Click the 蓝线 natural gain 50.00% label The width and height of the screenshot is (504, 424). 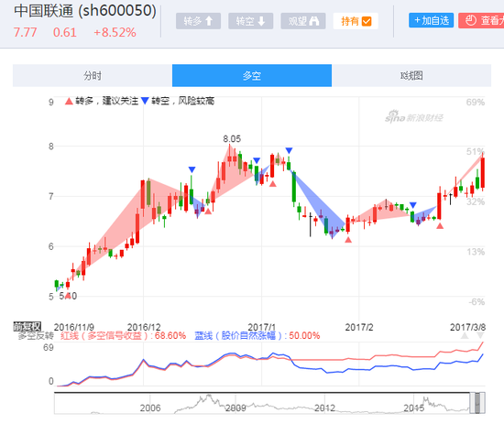coord(257,336)
